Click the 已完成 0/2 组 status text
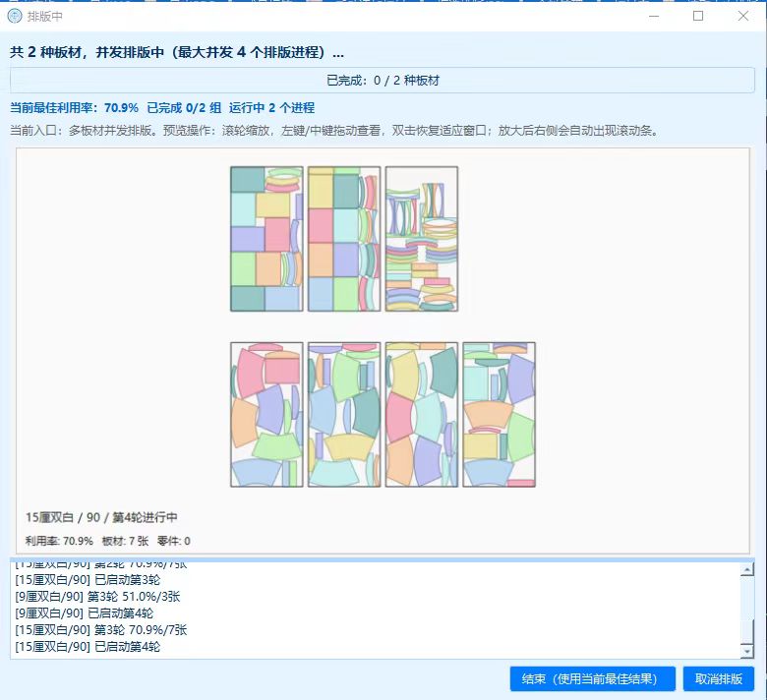 point(184,107)
